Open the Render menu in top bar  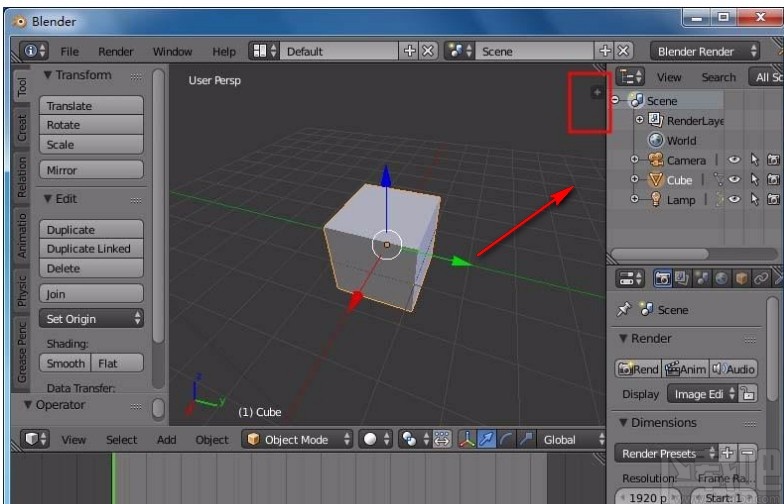[116, 52]
